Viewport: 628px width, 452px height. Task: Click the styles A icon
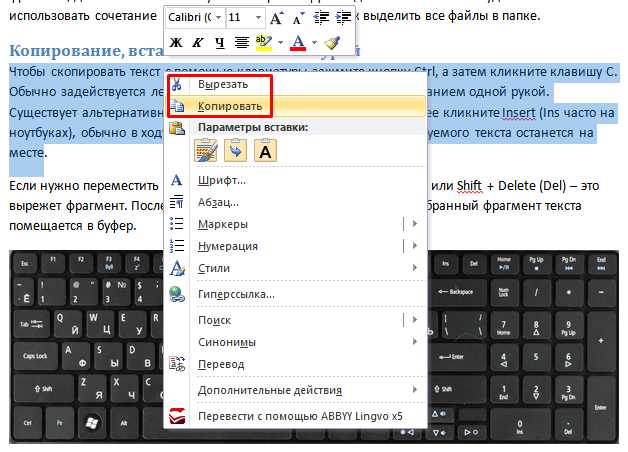coord(177,268)
